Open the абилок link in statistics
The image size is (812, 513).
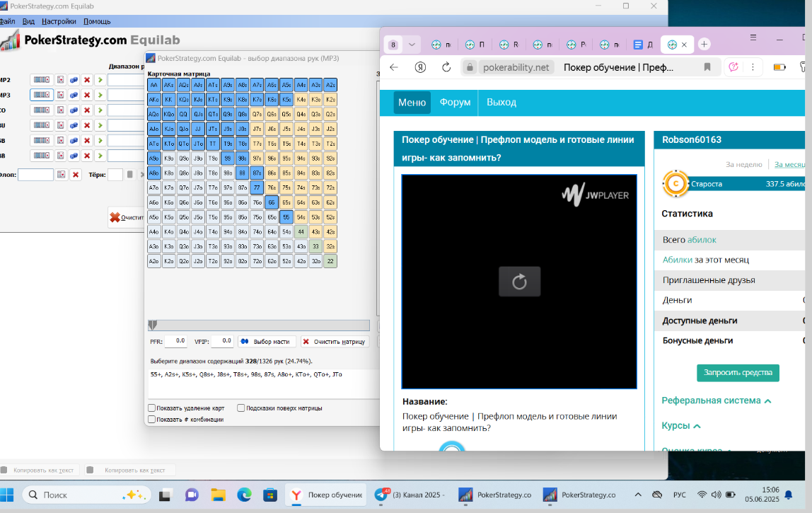pos(702,239)
